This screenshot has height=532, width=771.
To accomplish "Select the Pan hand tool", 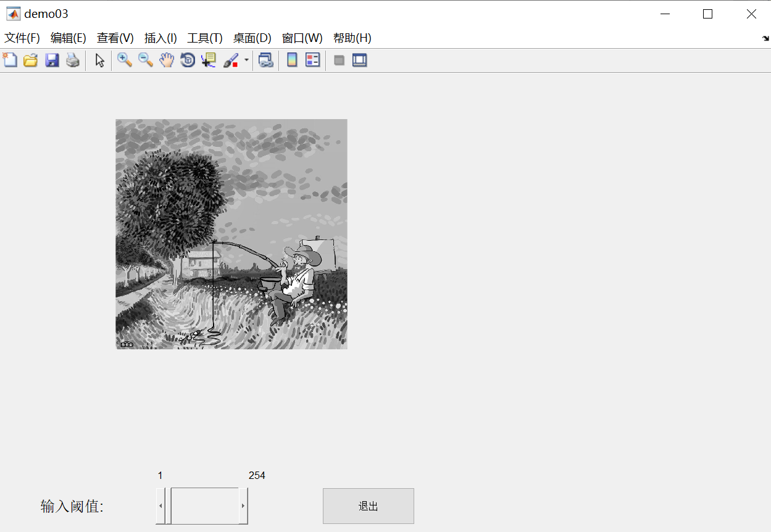I will pos(167,60).
